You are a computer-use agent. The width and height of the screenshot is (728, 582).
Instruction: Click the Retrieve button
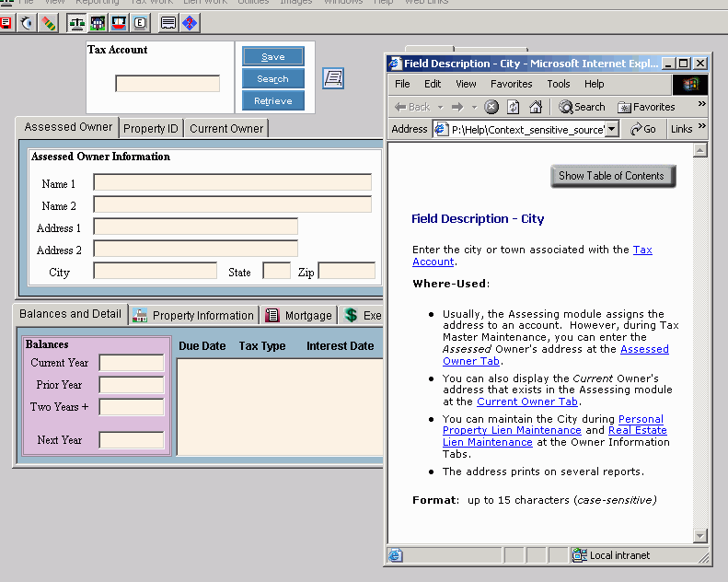click(x=273, y=100)
